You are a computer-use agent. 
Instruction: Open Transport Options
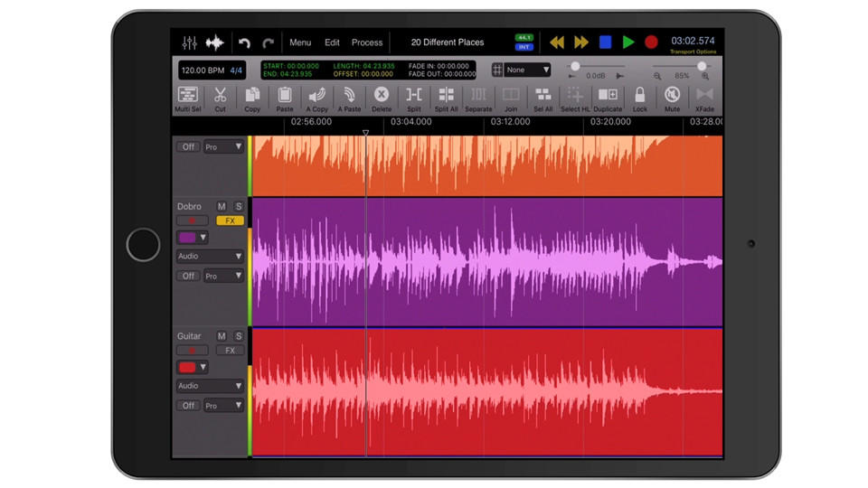(693, 52)
